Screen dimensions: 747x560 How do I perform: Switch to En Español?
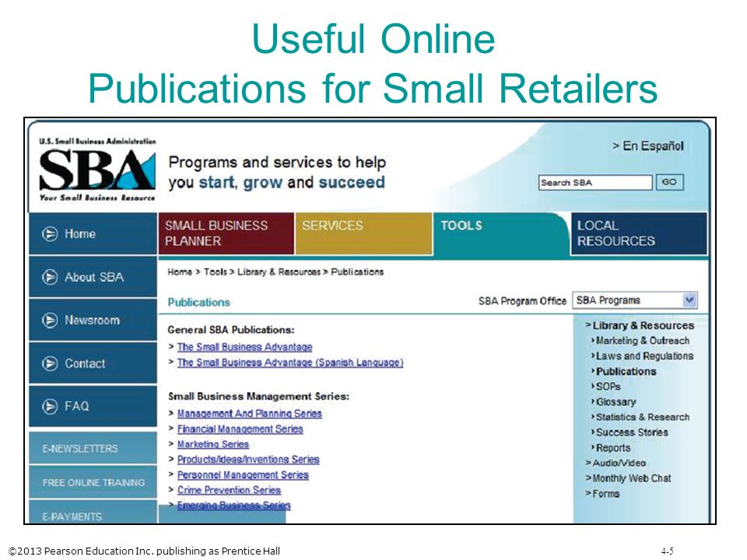[x=648, y=145]
